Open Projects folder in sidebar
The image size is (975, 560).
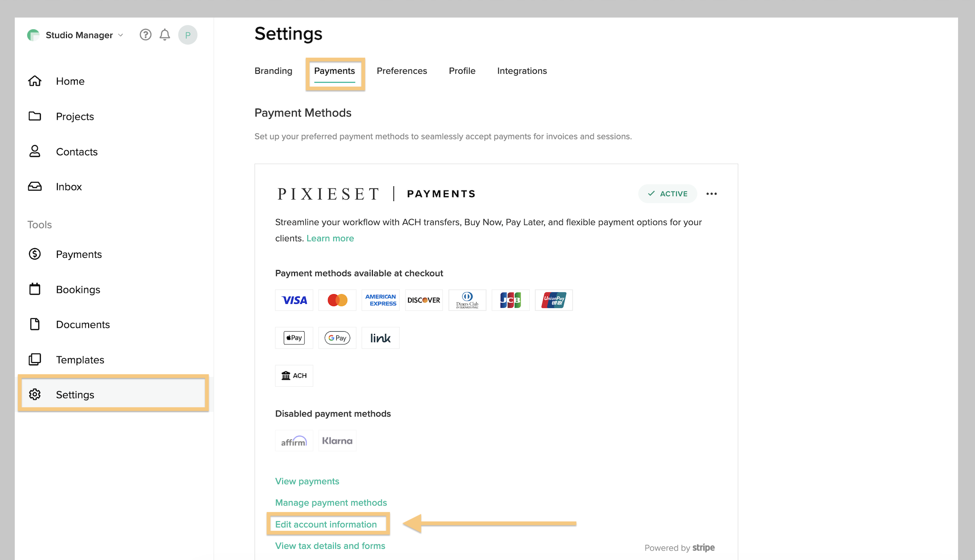coord(75,116)
